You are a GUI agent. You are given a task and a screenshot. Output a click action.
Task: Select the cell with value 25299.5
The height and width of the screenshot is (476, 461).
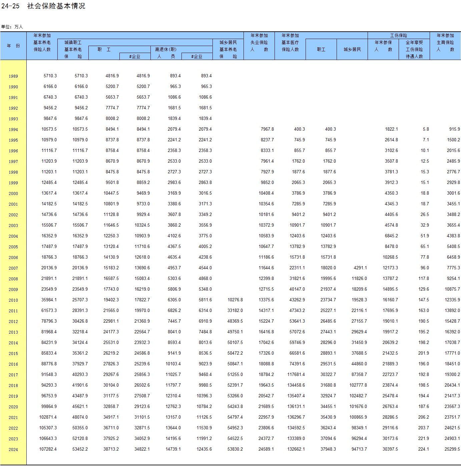point(452,449)
